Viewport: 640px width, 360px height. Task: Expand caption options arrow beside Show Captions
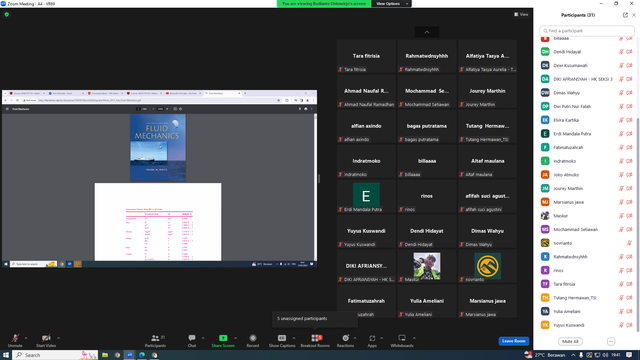(294, 338)
